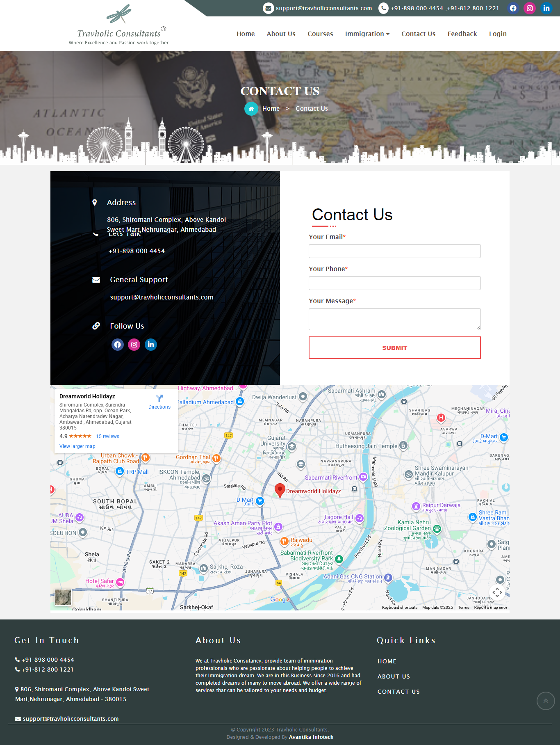
Task: Click Instagram icon under Follow Us
Action: [134, 345]
